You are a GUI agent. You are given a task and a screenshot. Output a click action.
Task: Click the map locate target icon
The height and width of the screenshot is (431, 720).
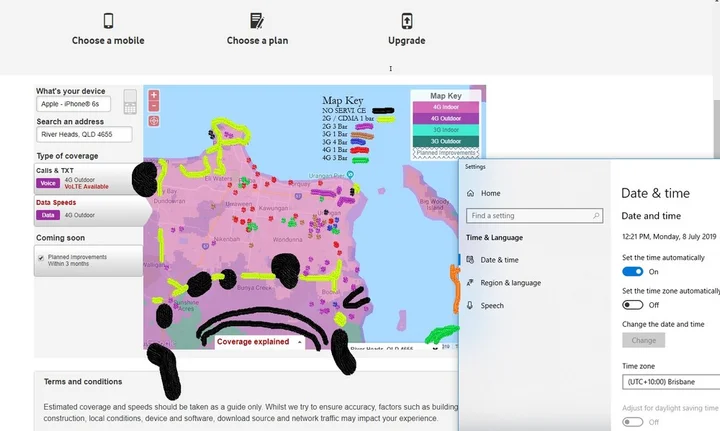tap(153, 121)
